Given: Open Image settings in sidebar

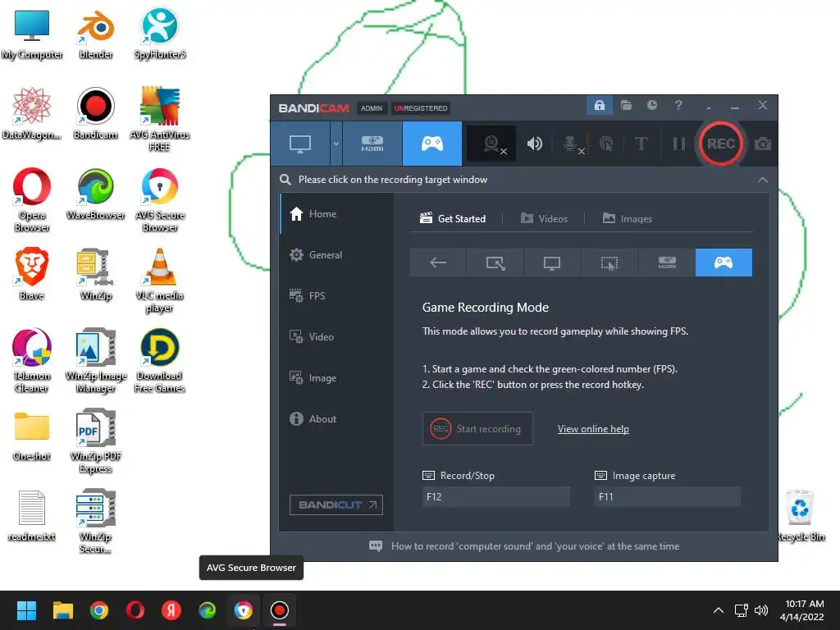Looking at the screenshot, I should 336,377.
